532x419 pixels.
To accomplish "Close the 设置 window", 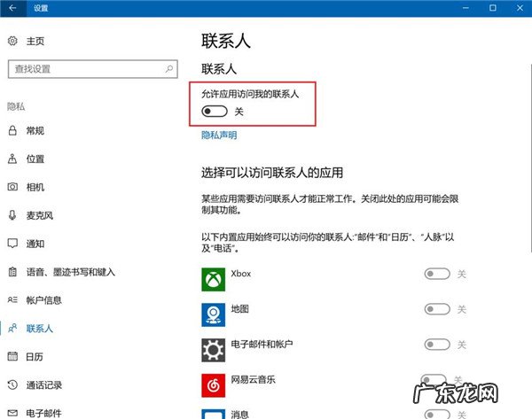I will (x=520, y=8).
